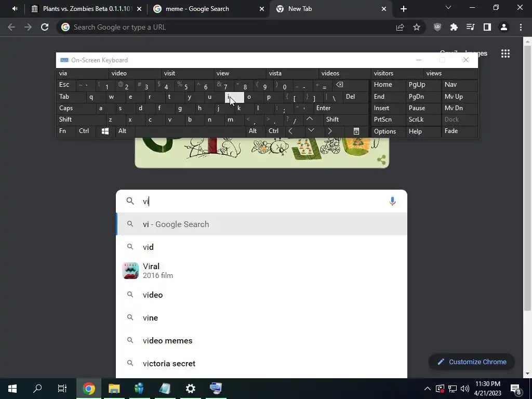Select the "vid" search suggestion
Viewport: 532px width, 399px height.
[261, 247]
